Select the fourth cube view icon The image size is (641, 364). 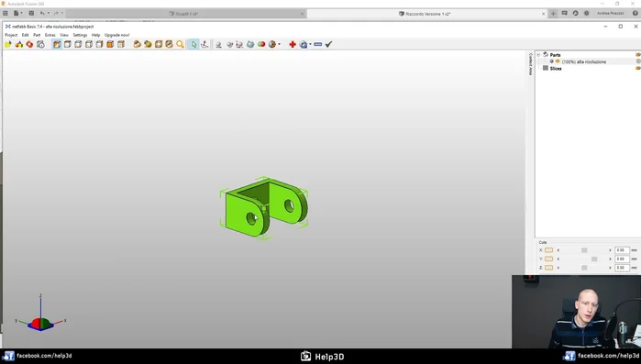point(89,44)
